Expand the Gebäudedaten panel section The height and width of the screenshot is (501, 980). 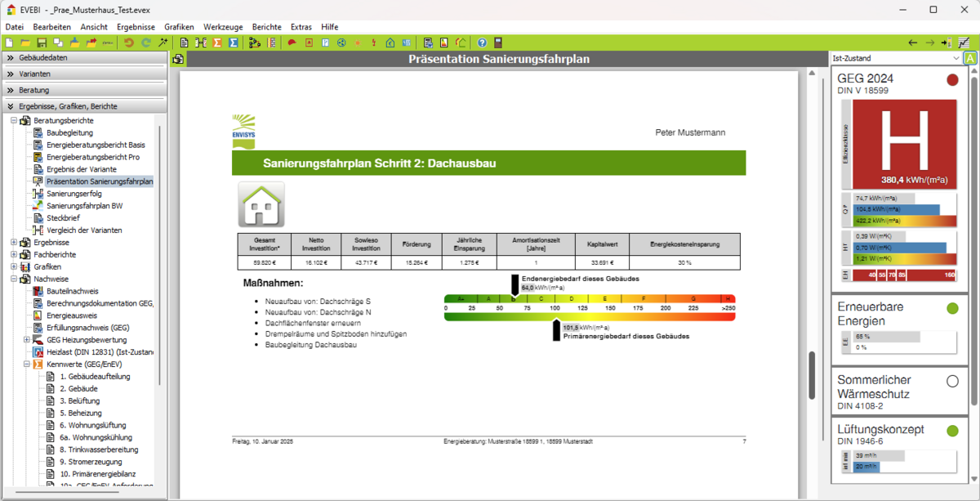[83, 58]
